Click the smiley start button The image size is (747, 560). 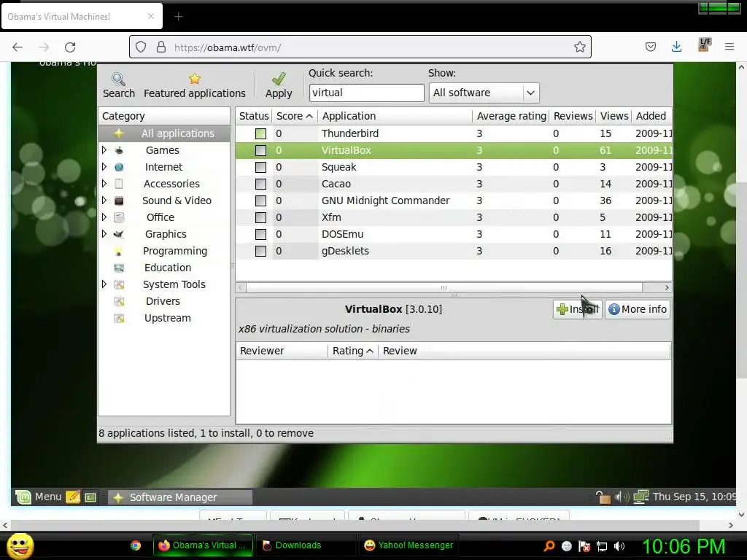pos(20,546)
